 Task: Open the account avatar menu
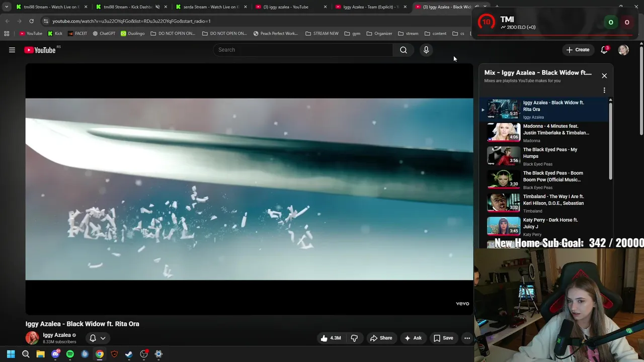point(623,50)
